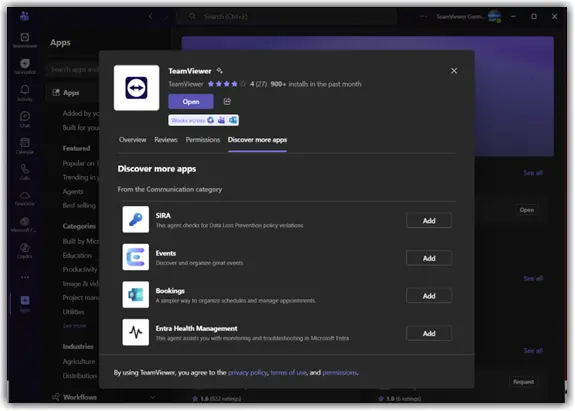The width and height of the screenshot is (575, 411).
Task: Add the Events app
Action: pos(429,258)
